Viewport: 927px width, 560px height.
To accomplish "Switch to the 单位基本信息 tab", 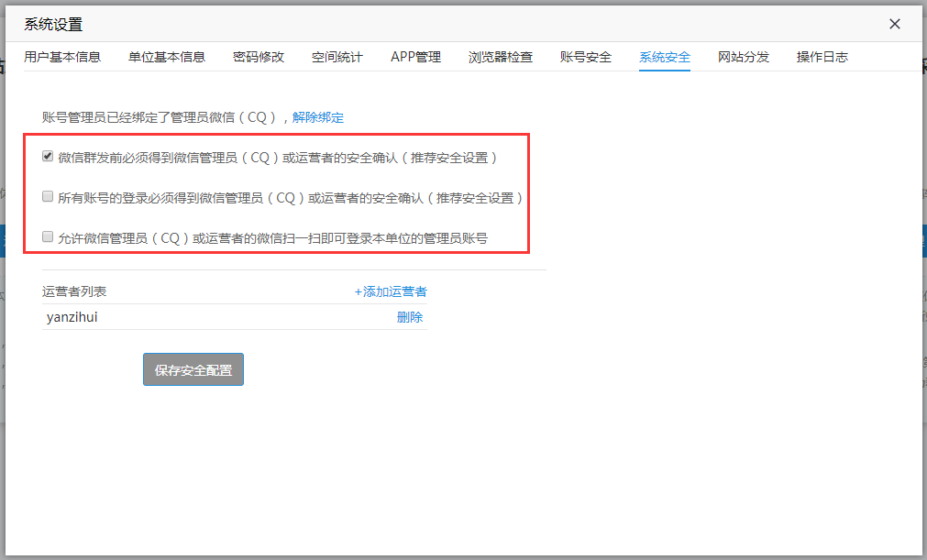I will point(167,57).
